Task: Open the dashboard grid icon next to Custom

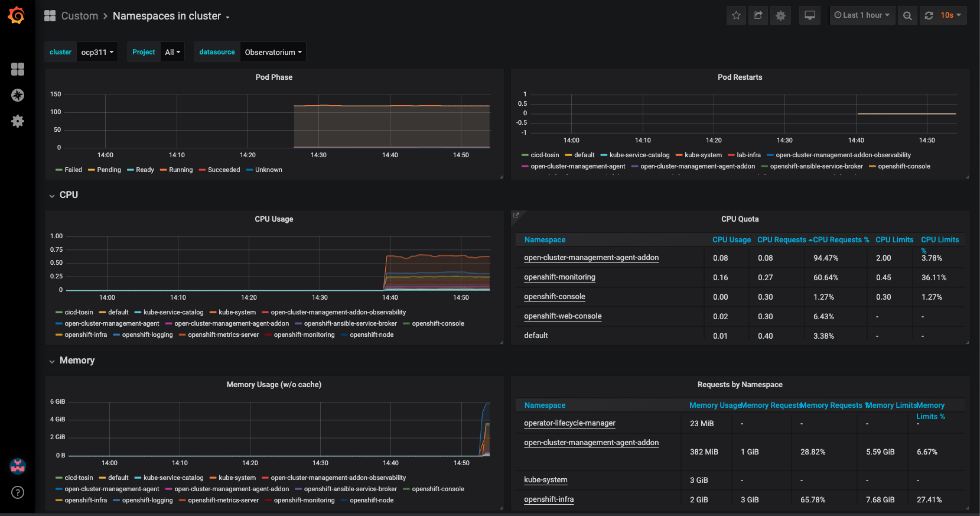Action: (50, 16)
